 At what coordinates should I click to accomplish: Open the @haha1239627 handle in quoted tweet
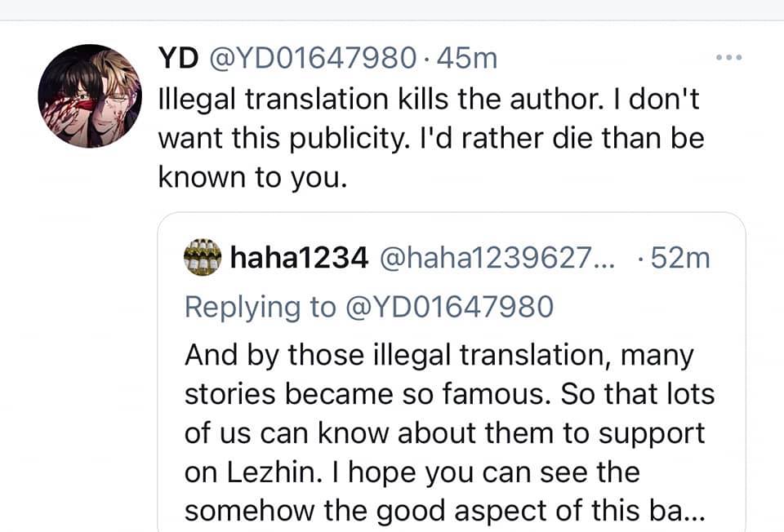497,258
